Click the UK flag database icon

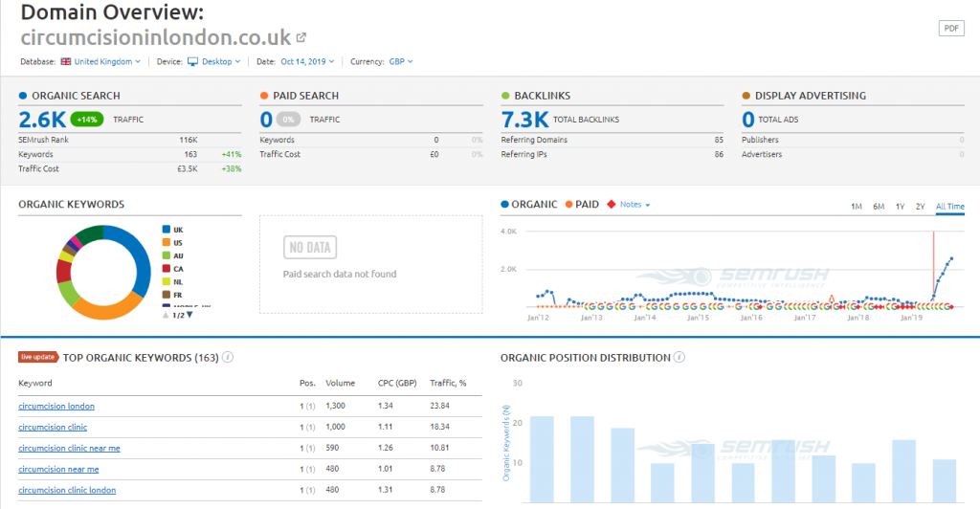65,61
